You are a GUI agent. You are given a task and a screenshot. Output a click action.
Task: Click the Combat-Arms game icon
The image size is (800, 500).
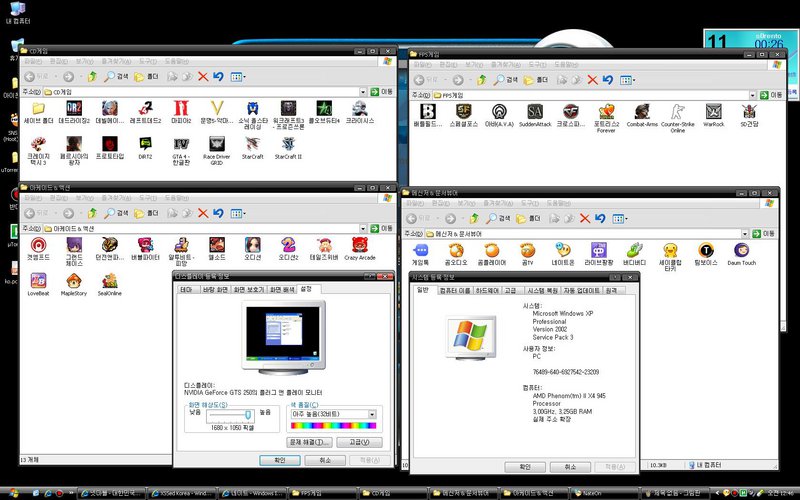641,111
